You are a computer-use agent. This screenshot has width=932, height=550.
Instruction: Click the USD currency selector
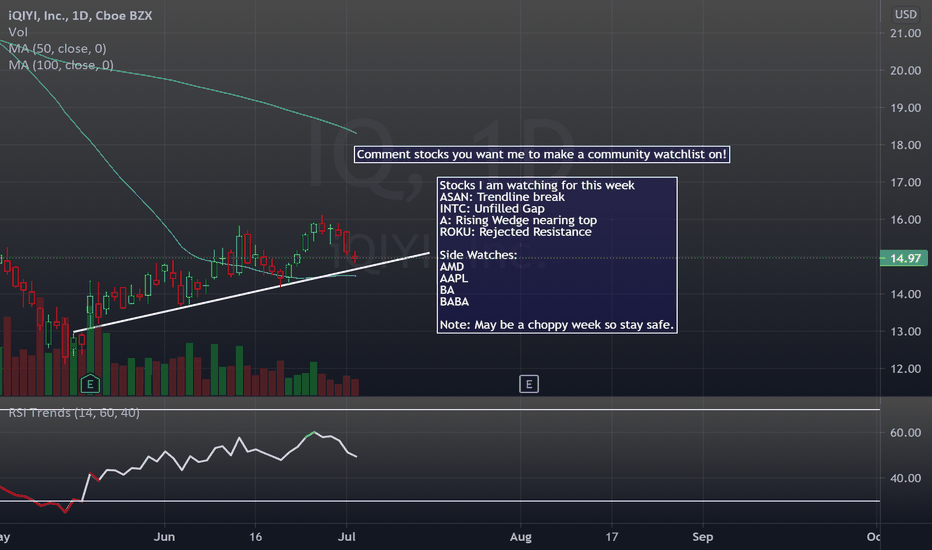pos(905,14)
